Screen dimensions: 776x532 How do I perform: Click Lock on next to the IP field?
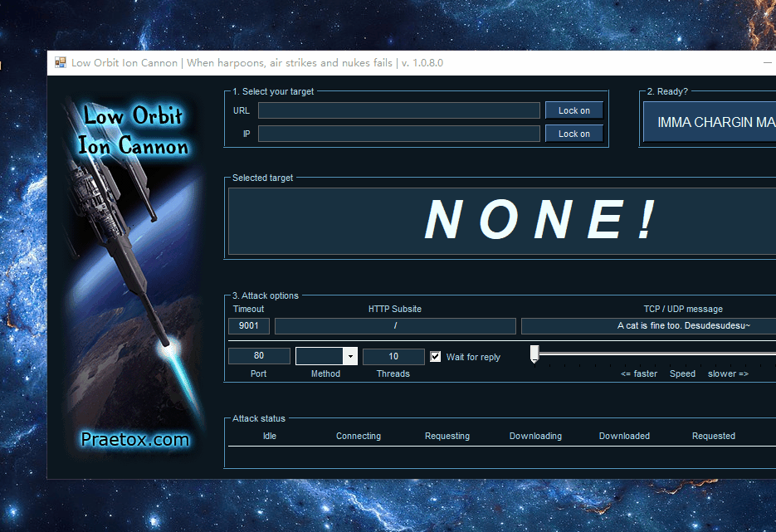point(574,134)
